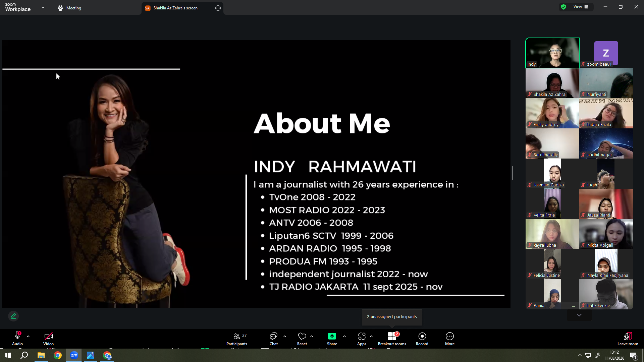Select Nayla Kimi Fadjryana's video thumbnail
This screenshot has height=362, width=644.
tap(606, 264)
